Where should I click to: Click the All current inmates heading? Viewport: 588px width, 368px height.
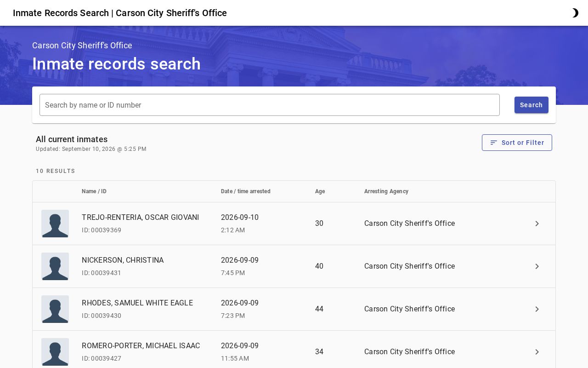[72, 139]
